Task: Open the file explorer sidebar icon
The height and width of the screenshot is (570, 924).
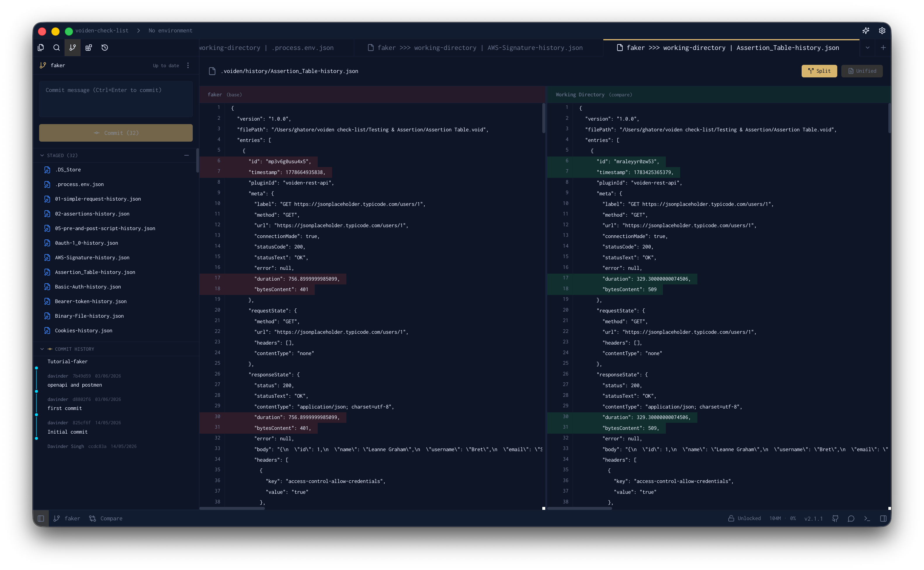Action: [x=41, y=48]
